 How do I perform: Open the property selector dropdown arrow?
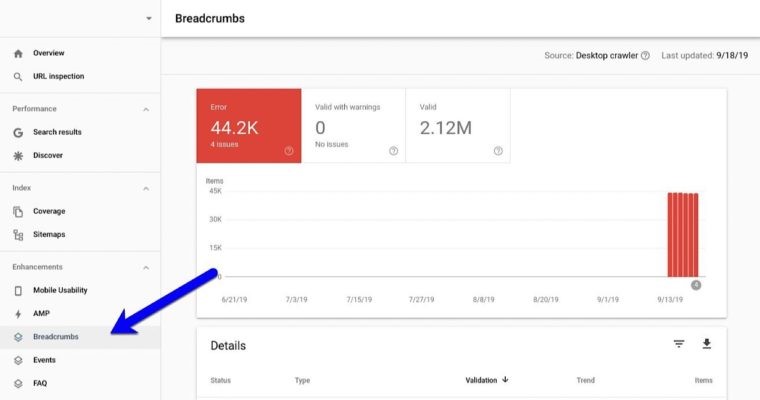[x=148, y=18]
